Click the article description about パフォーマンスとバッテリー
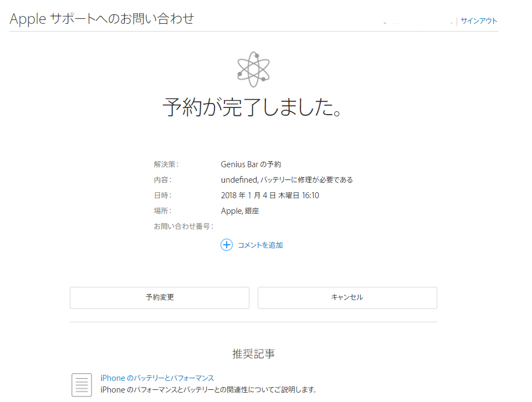The image size is (532, 402). [208, 390]
